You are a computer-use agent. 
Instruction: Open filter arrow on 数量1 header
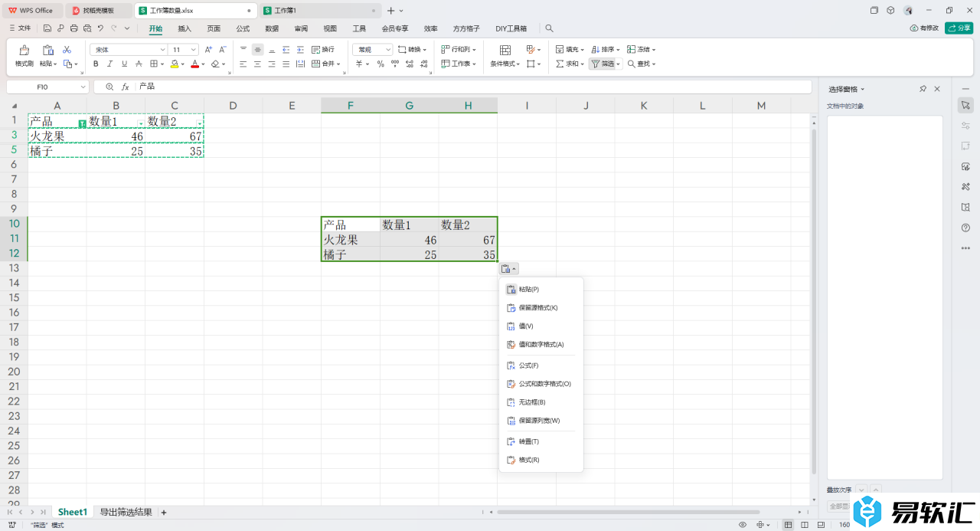140,123
